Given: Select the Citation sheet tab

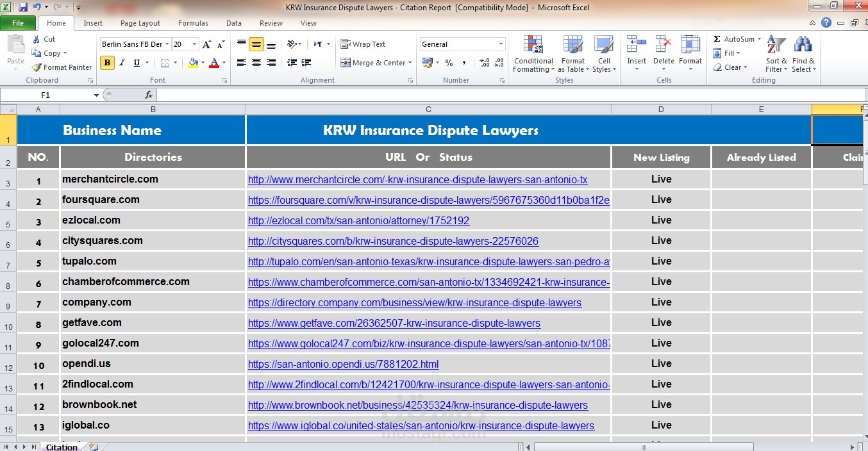Looking at the screenshot, I should coord(62,447).
